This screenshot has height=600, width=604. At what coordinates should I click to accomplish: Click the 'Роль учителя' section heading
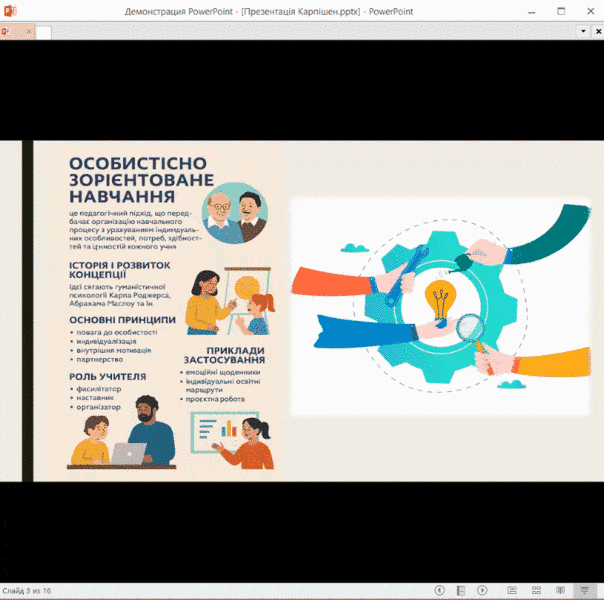click(107, 376)
